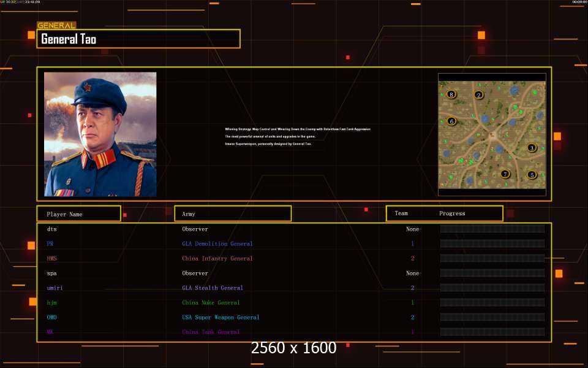Click the first Observer army entry

pos(195,229)
